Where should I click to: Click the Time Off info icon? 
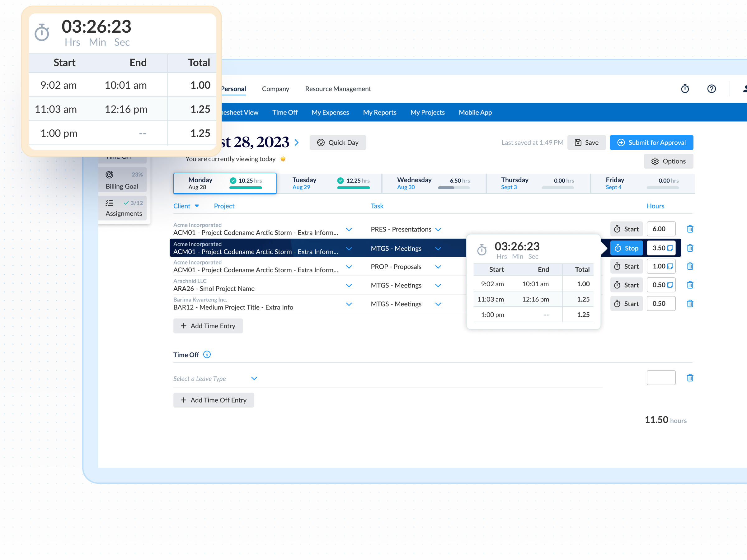(x=207, y=354)
